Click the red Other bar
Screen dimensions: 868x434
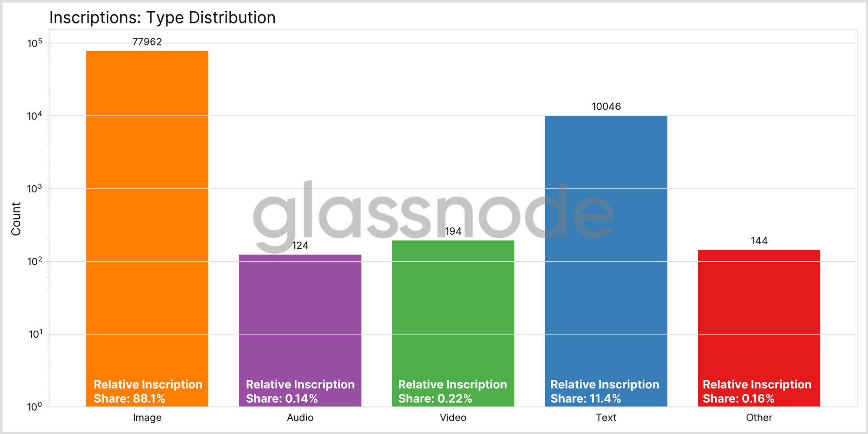click(759, 328)
